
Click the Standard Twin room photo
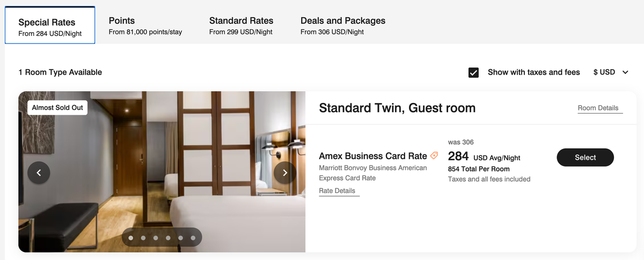(x=162, y=172)
